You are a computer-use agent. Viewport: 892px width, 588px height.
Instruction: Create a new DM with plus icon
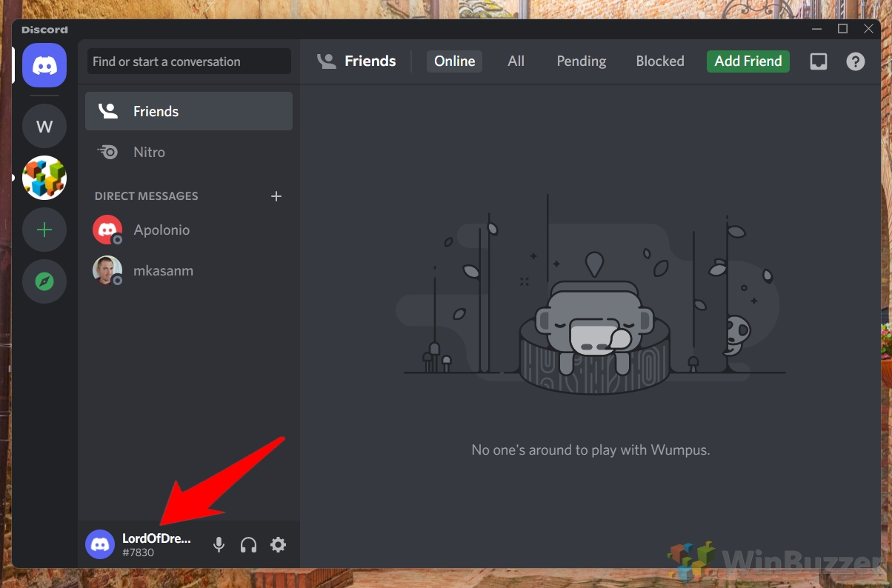coord(276,196)
